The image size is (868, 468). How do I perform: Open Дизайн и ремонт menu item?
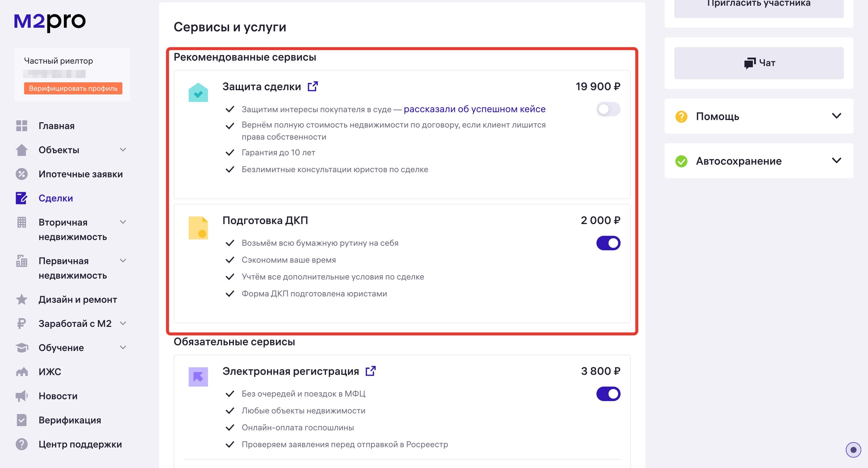(x=78, y=299)
